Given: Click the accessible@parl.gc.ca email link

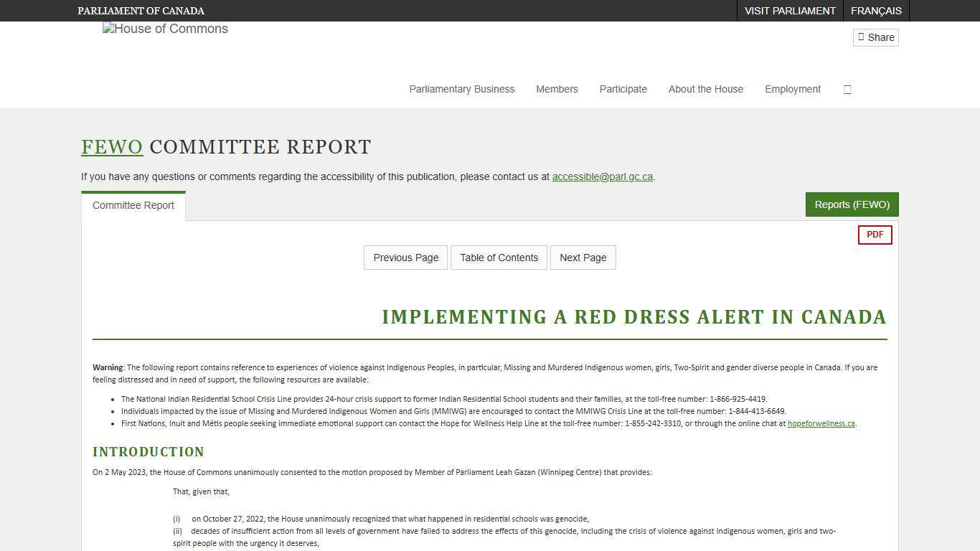Looking at the screenshot, I should [602, 176].
